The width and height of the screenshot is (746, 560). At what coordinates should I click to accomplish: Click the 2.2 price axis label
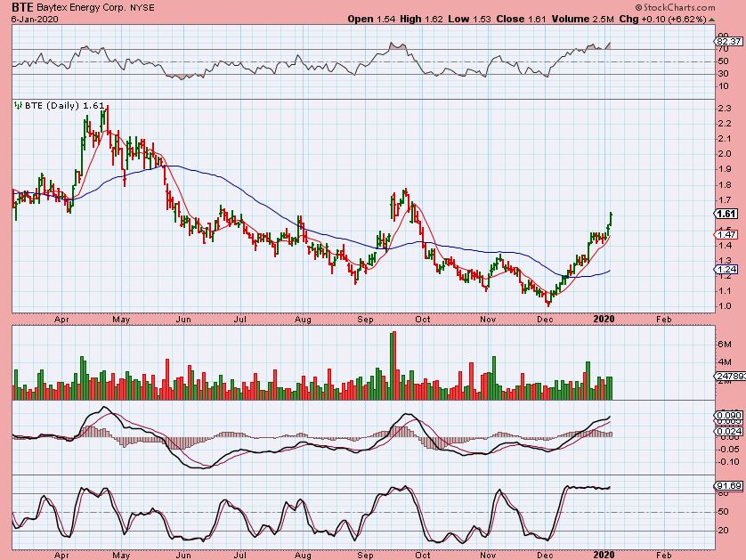click(724, 124)
